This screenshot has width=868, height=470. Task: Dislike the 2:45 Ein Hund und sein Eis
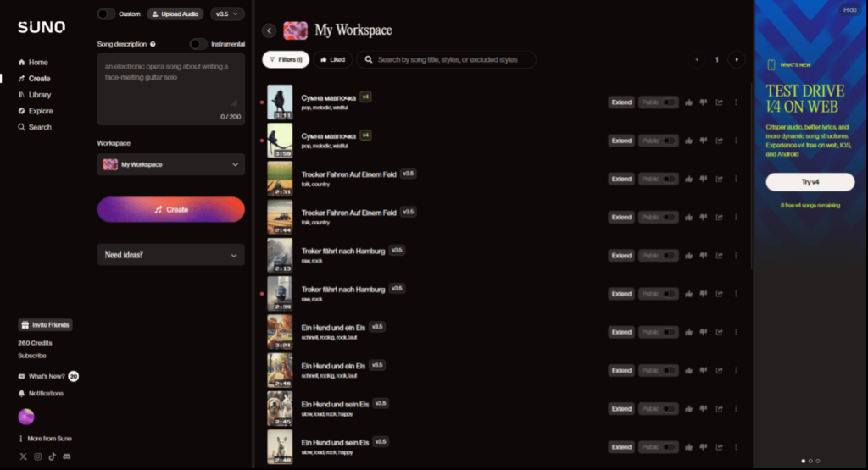click(x=703, y=409)
